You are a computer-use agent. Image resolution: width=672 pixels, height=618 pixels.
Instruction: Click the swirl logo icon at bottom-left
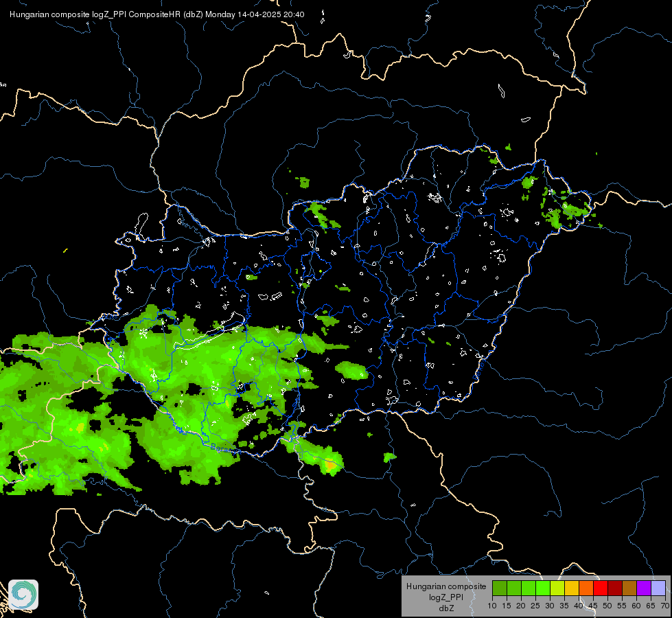click(x=23, y=595)
